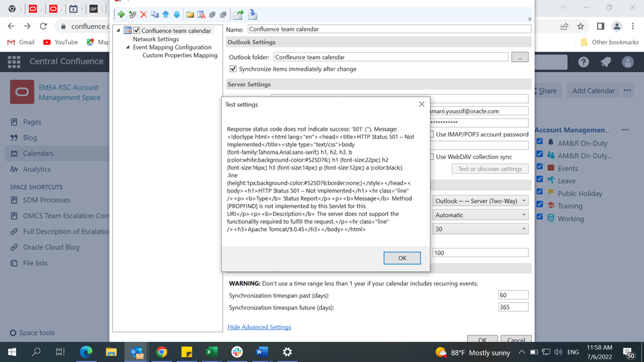Toggle Synchronize items immediately after change
Image resolution: width=644 pixels, height=362 pixels.
click(233, 69)
